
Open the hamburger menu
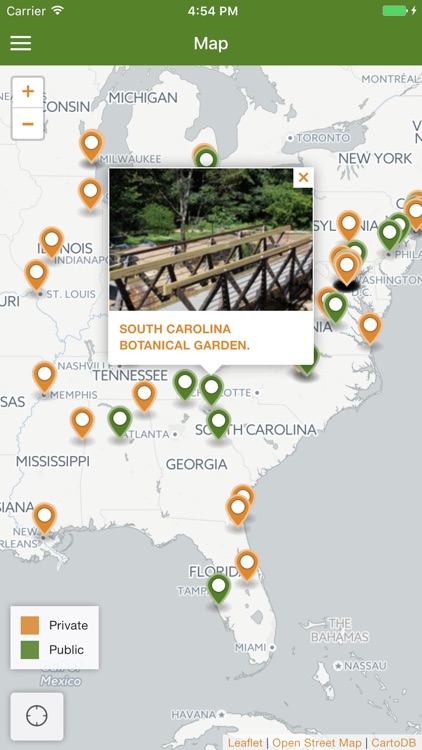21,43
